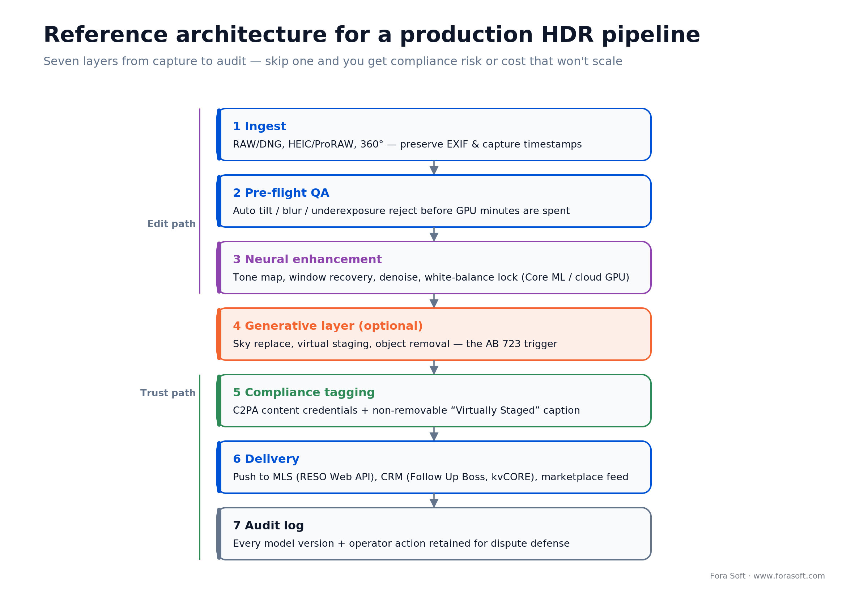Click the 'Auto tilt / blur / underexposure reject' line
Screen dimensions: 868x593
point(401,211)
